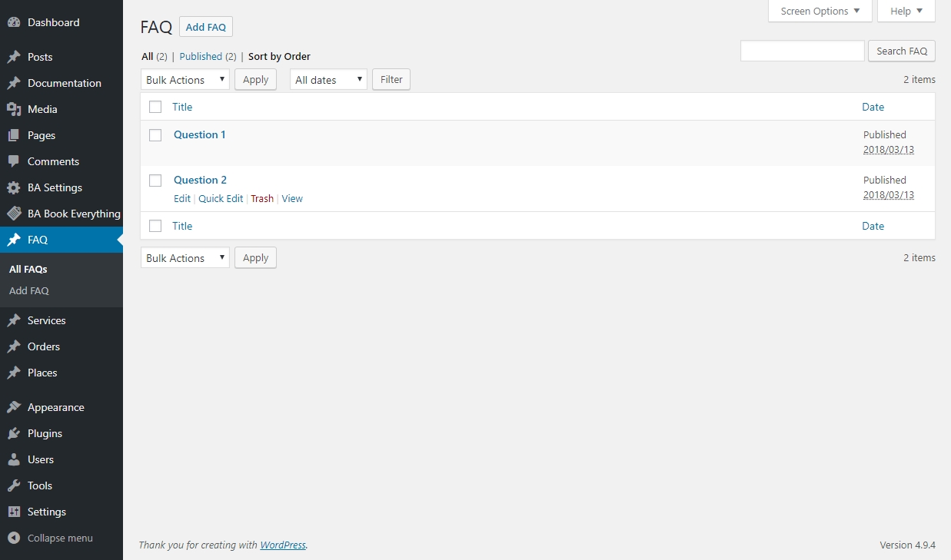Click the BA Settings gear icon
951x560 pixels.
[14, 187]
